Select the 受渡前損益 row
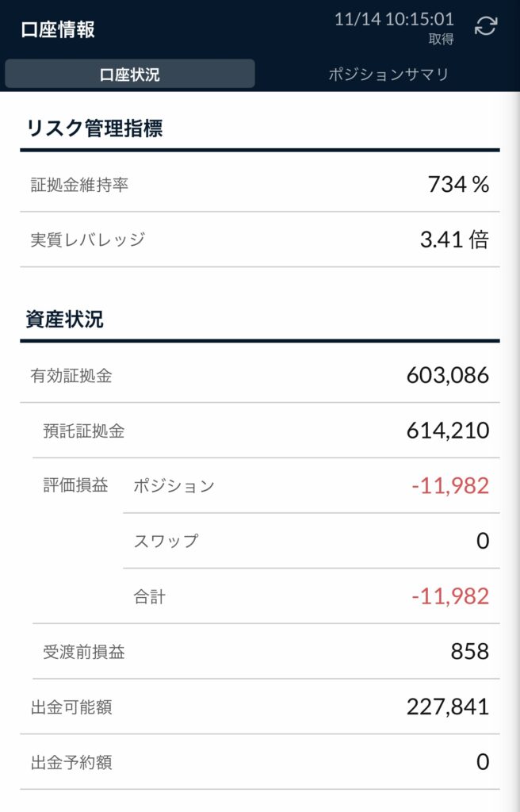This screenshot has height=812, width=520. point(266,652)
